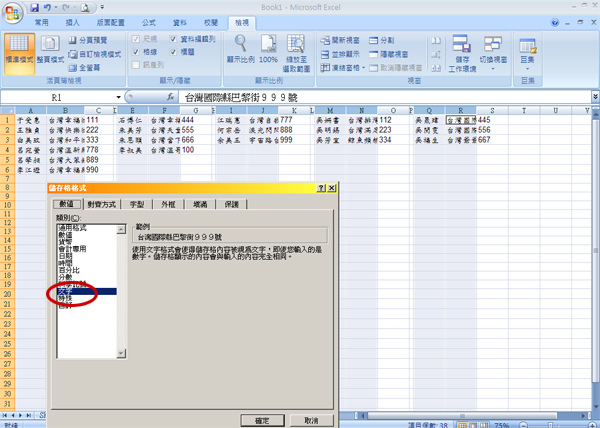This screenshot has height=428, width=600.
Task: Click the view side by side icon
Action: (x=436, y=40)
